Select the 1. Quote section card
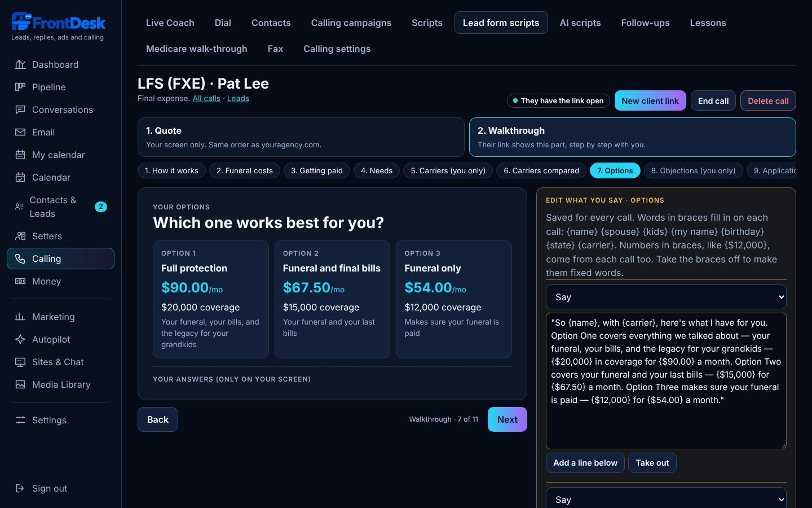The image size is (812, 508). (301, 137)
